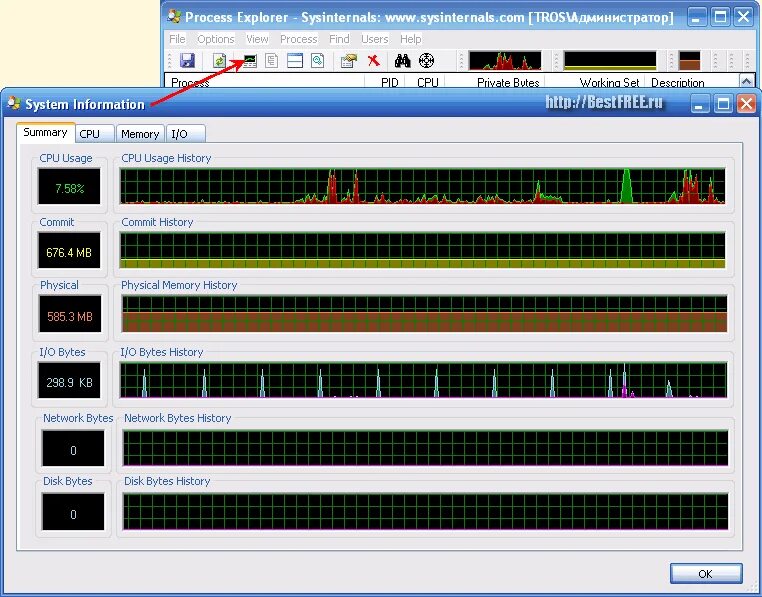Click the Network Bytes History graph
Image resolution: width=762 pixels, height=597 pixels.
click(x=426, y=448)
